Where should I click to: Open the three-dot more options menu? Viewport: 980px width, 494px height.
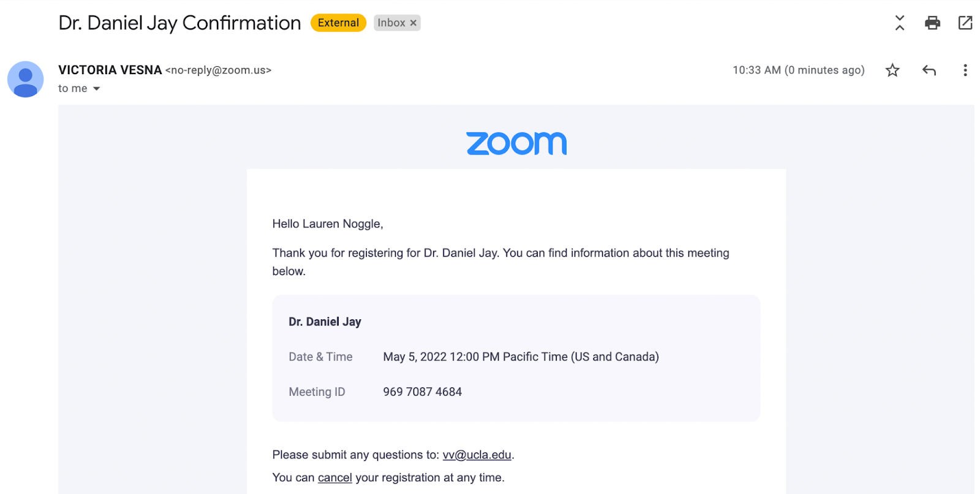[x=965, y=70]
